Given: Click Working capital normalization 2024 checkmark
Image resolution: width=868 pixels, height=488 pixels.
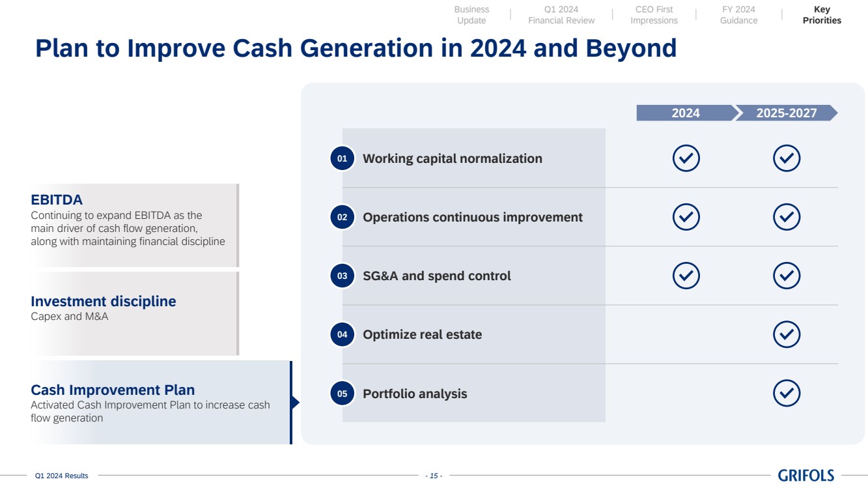Looking at the screenshot, I should [x=686, y=158].
